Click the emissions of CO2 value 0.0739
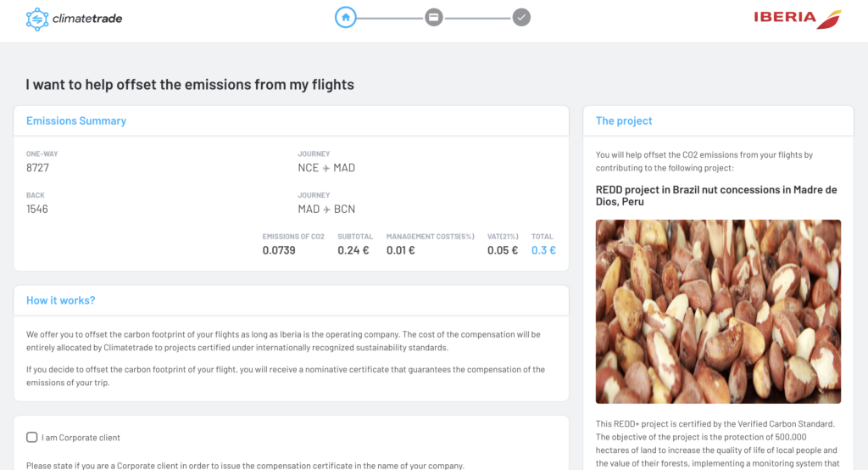Screen dimensions: 868x470 [279, 250]
